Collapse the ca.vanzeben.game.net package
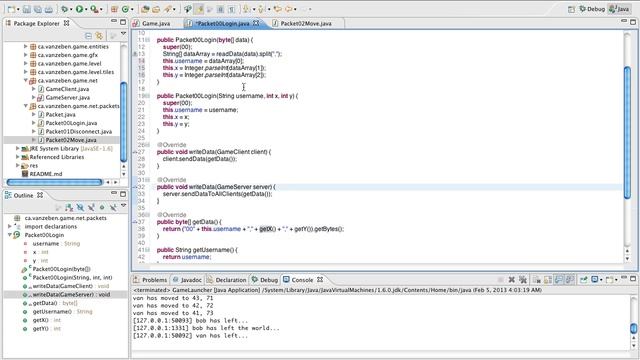 [26, 80]
